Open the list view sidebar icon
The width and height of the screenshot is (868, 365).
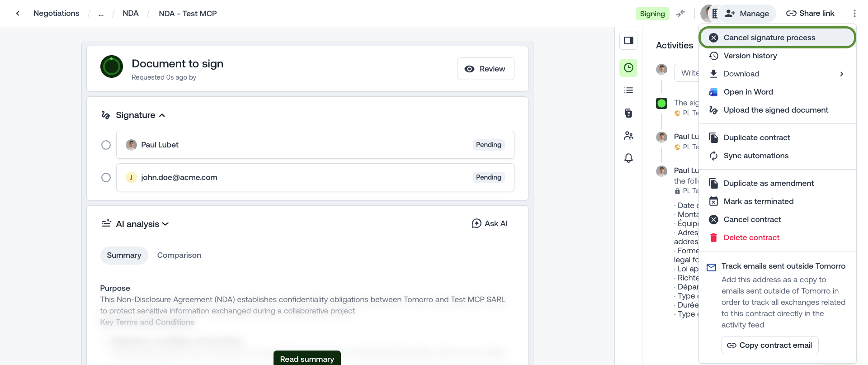[628, 90]
